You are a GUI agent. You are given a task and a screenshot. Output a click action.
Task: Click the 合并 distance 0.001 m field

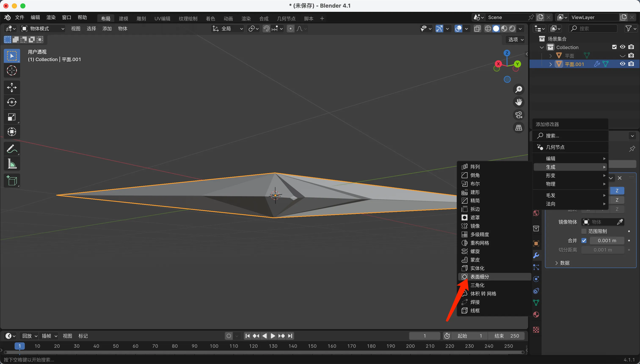click(607, 241)
